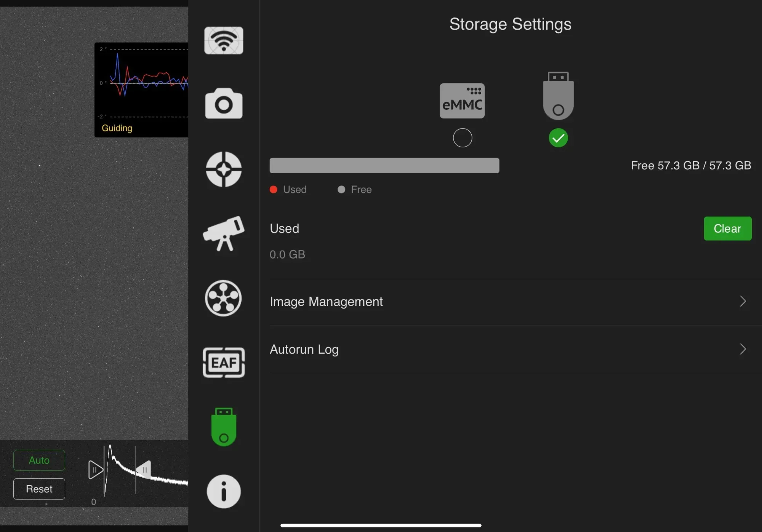Click the eMMC storage icon
Viewport: 762px width, 532px height.
click(x=462, y=101)
